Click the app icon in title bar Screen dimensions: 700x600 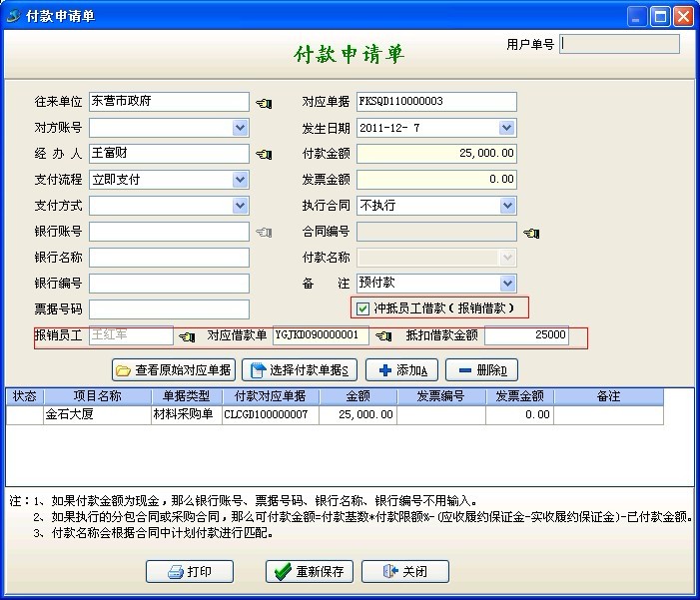[13, 16]
